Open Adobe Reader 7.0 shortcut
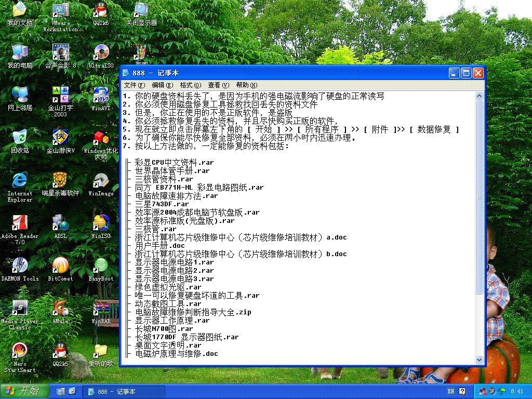Viewport: 532px width, 399px height. tap(20, 230)
